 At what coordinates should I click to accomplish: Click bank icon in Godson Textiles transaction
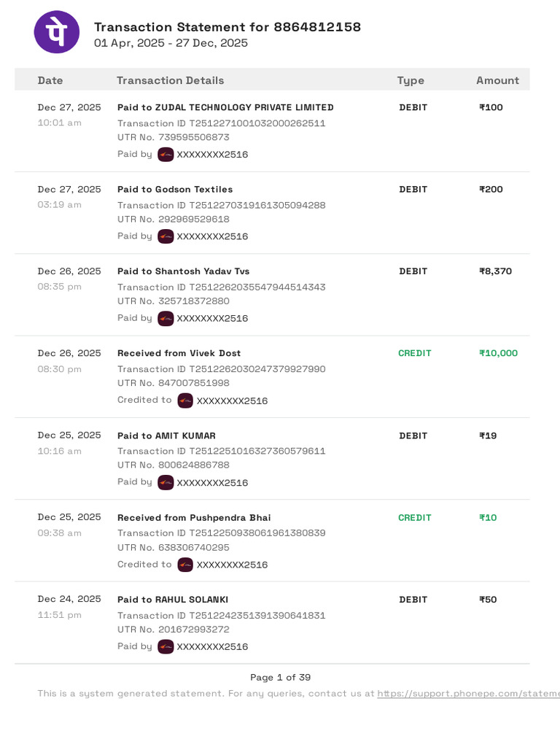point(166,236)
